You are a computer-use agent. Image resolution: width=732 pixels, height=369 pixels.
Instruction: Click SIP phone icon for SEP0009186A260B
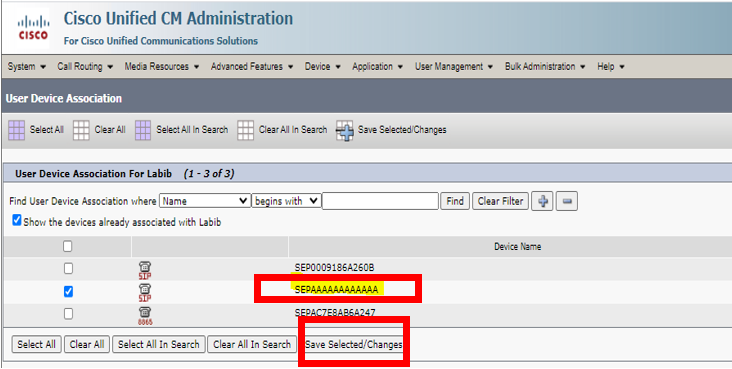[x=145, y=270]
